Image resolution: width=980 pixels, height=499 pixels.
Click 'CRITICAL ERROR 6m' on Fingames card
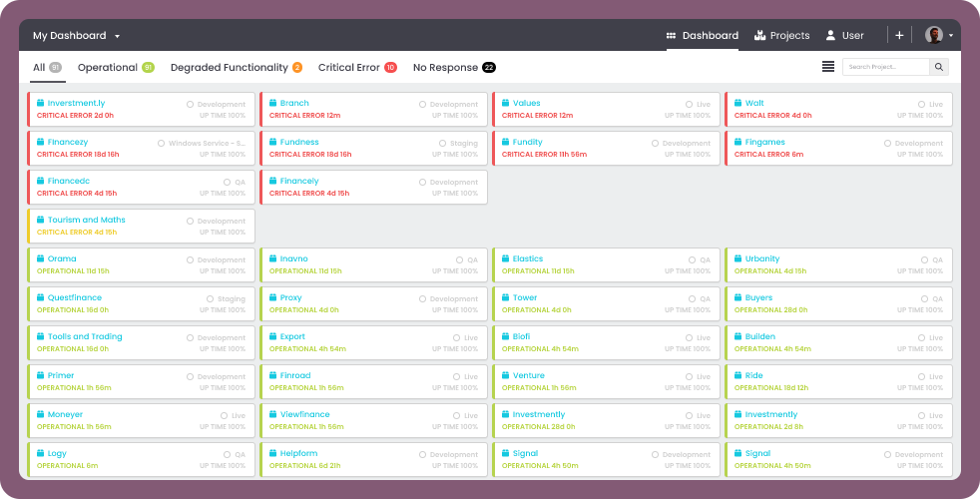click(x=768, y=155)
